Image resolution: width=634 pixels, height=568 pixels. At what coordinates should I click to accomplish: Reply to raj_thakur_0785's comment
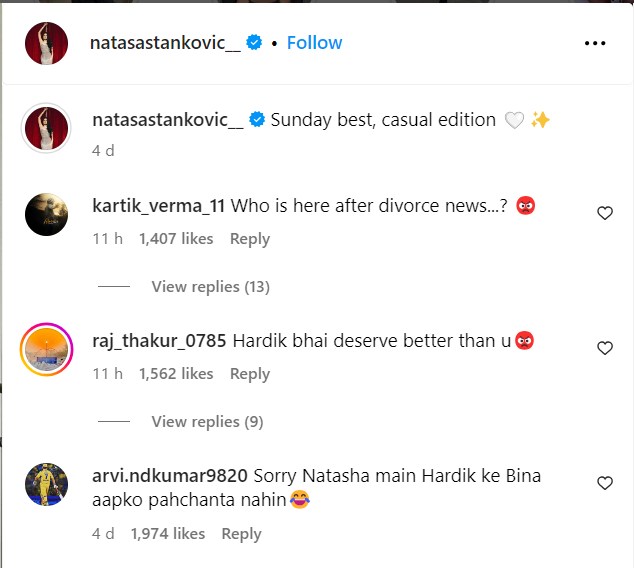click(x=250, y=374)
